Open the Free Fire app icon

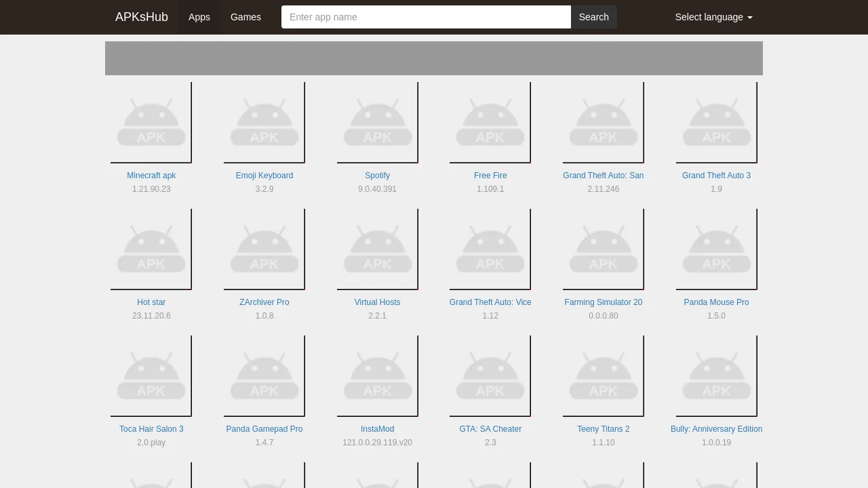pyautogui.click(x=490, y=123)
